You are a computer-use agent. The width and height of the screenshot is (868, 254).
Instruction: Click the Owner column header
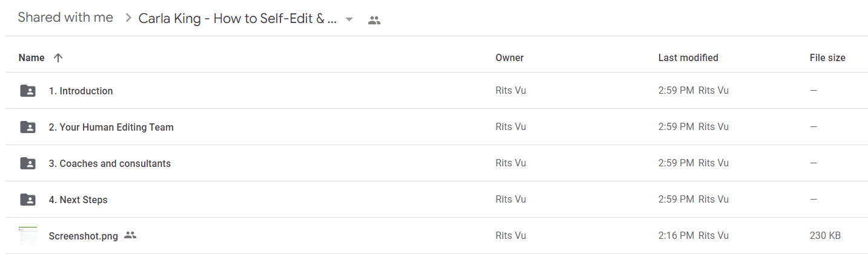click(x=509, y=58)
